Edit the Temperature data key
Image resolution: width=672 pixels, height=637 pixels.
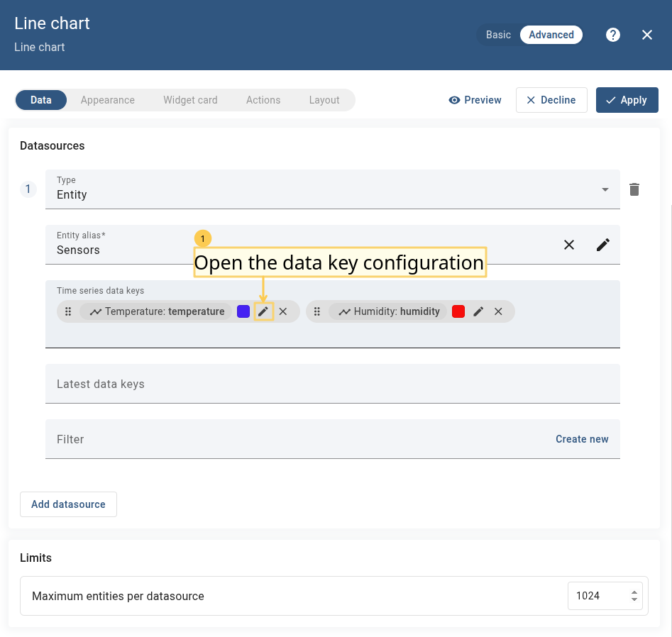pyautogui.click(x=263, y=311)
